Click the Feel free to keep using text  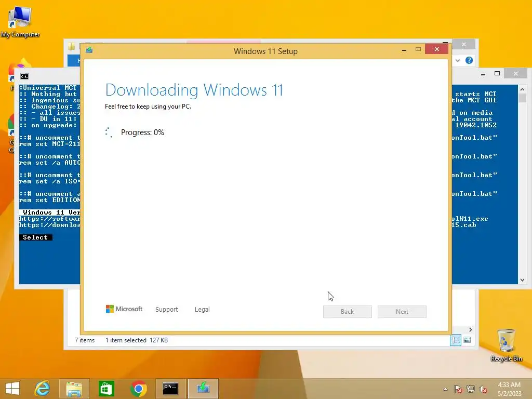pyautogui.click(x=148, y=107)
